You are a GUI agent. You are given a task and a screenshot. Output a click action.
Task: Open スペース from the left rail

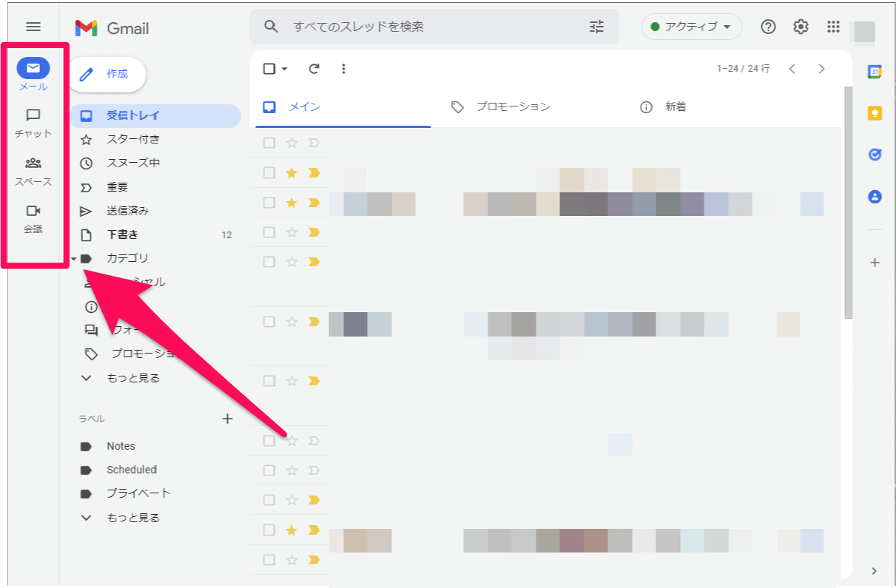33,163
